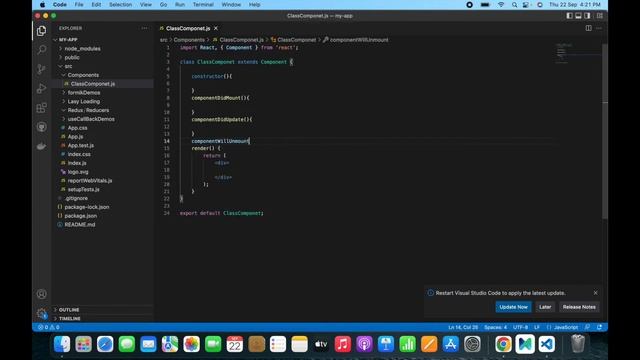Viewport: 640px width, 360px height.
Task: Open the File menu
Action: click(79, 4)
